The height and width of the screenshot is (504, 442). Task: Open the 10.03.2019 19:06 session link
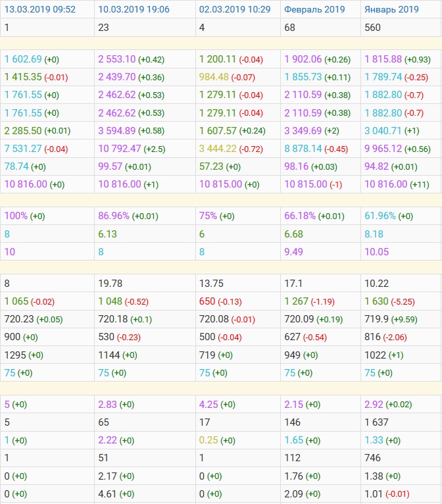134,9
